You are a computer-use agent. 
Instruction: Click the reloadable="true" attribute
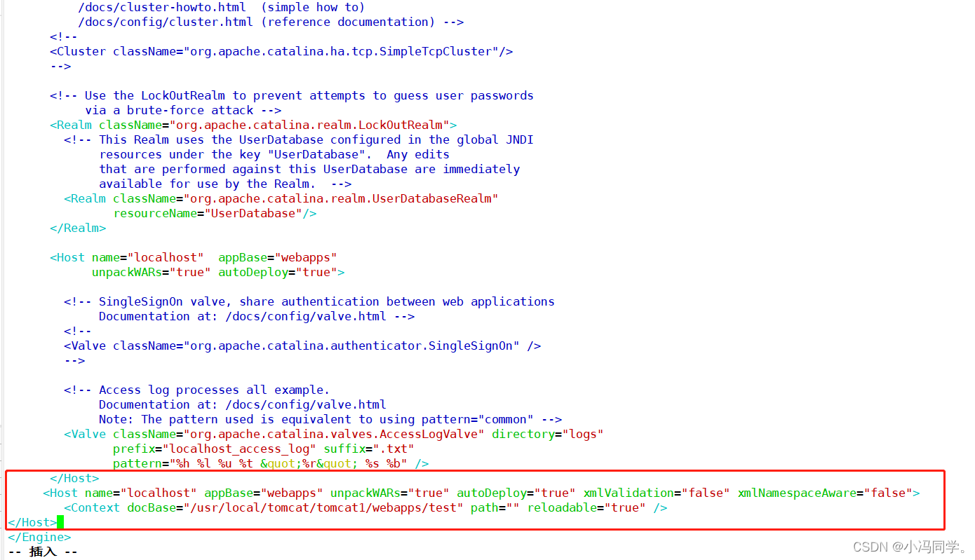[586, 507]
